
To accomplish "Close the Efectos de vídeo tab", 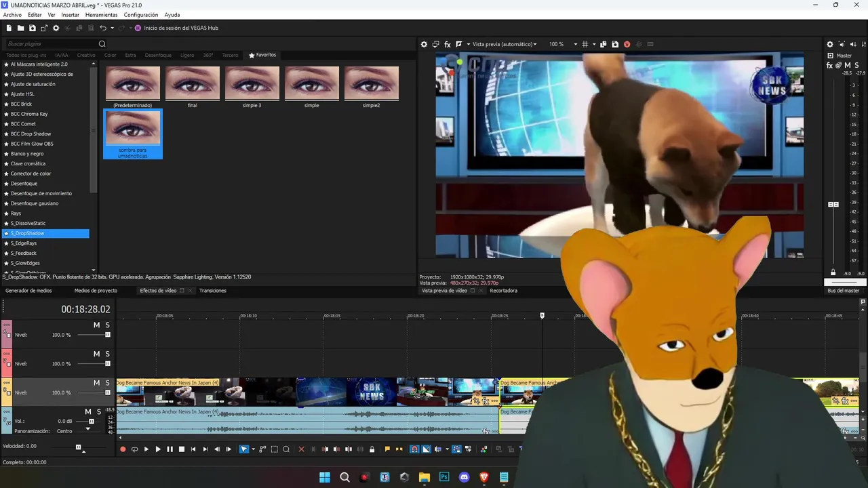I will click(x=191, y=291).
